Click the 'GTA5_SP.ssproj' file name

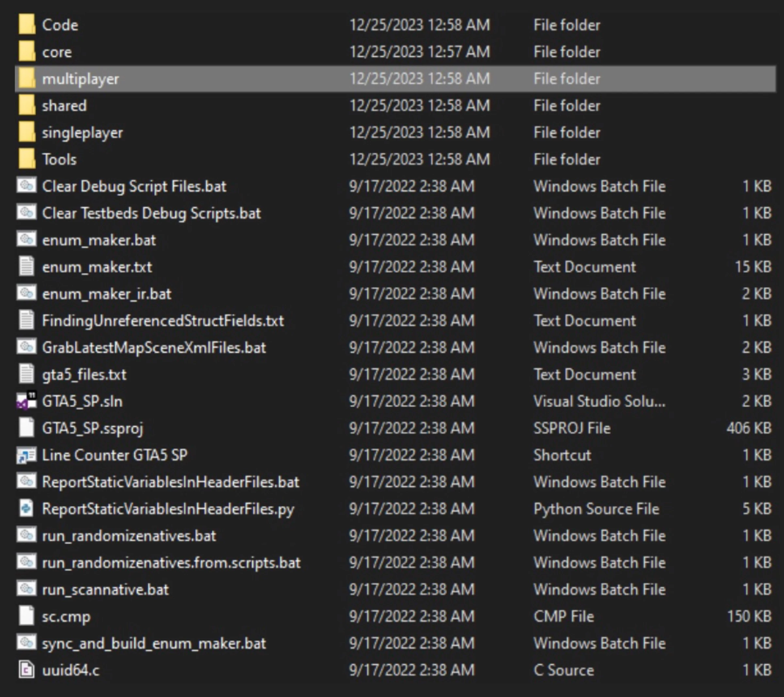[x=93, y=428]
